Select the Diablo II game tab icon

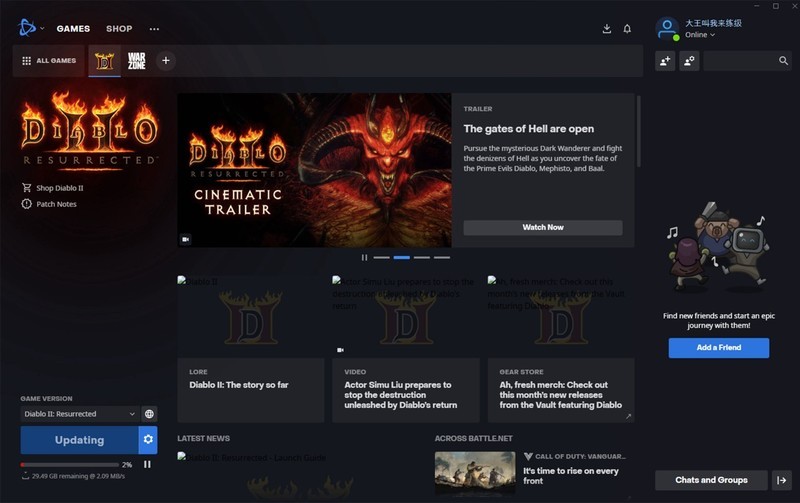pos(105,61)
